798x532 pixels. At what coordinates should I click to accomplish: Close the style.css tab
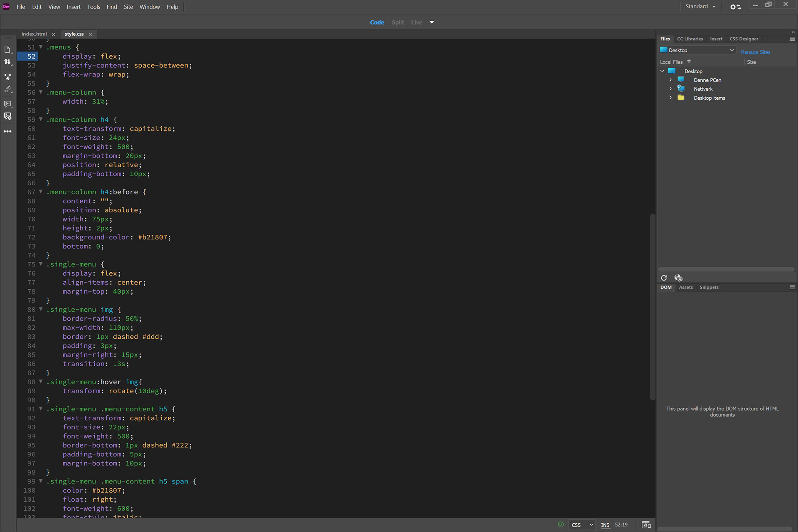[x=90, y=34]
